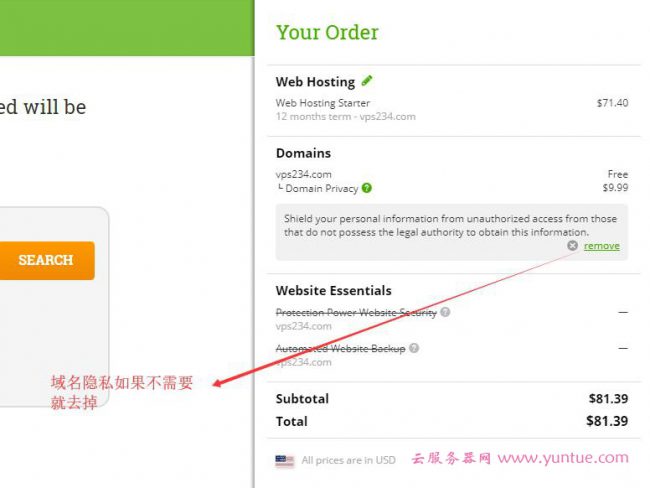Click the Your Order title

coord(327,32)
